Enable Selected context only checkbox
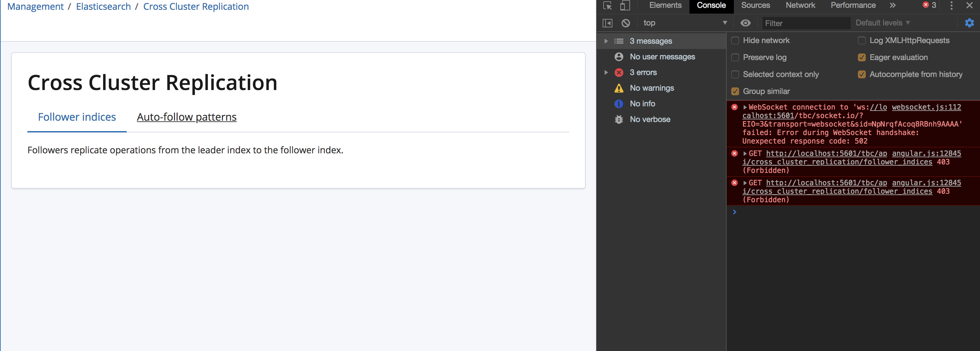980x351 pixels. tap(735, 74)
